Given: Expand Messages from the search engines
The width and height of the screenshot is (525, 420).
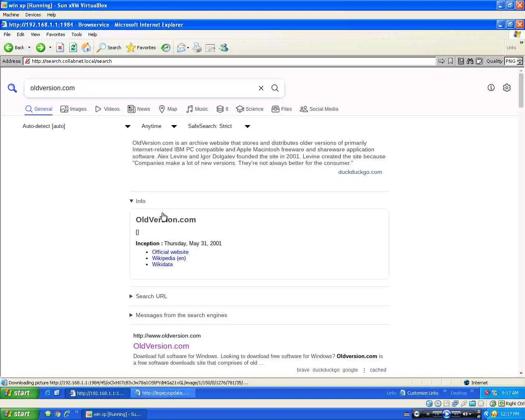Looking at the screenshot, I should [178, 315].
